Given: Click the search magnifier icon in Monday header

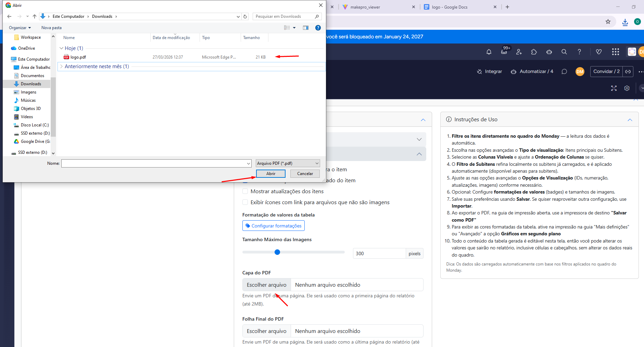Looking at the screenshot, I should 564,52.
